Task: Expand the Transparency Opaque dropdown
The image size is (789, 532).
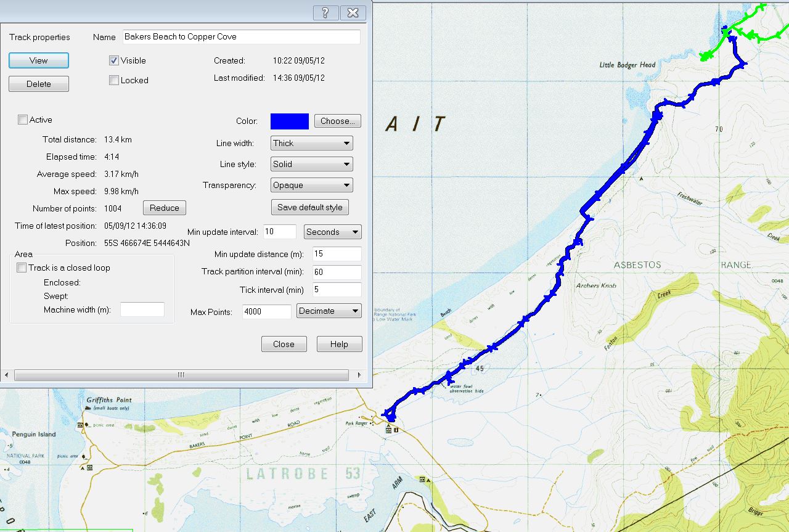Action: [x=312, y=185]
